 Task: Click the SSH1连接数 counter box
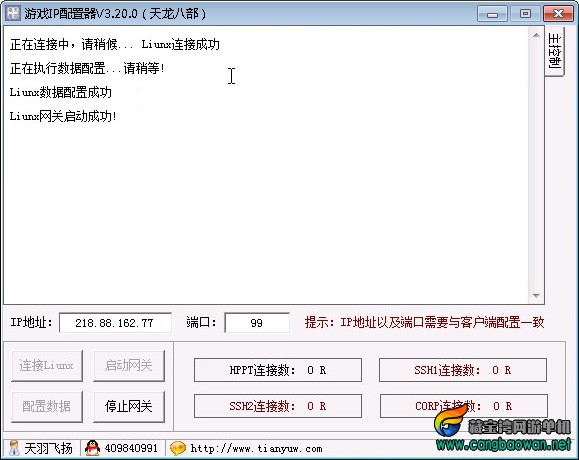463,370
